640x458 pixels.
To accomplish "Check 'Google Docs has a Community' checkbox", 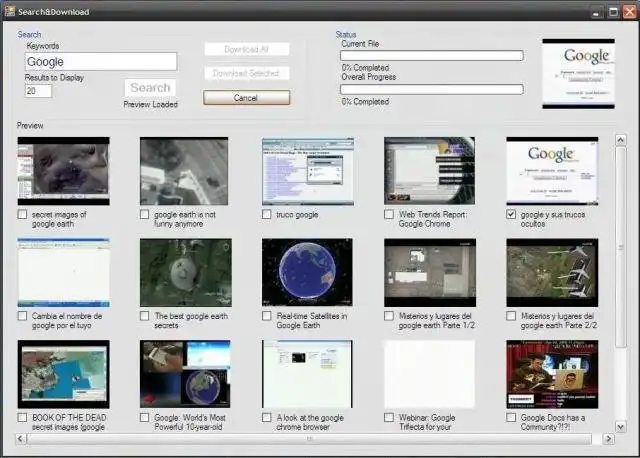I will (x=511, y=418).
